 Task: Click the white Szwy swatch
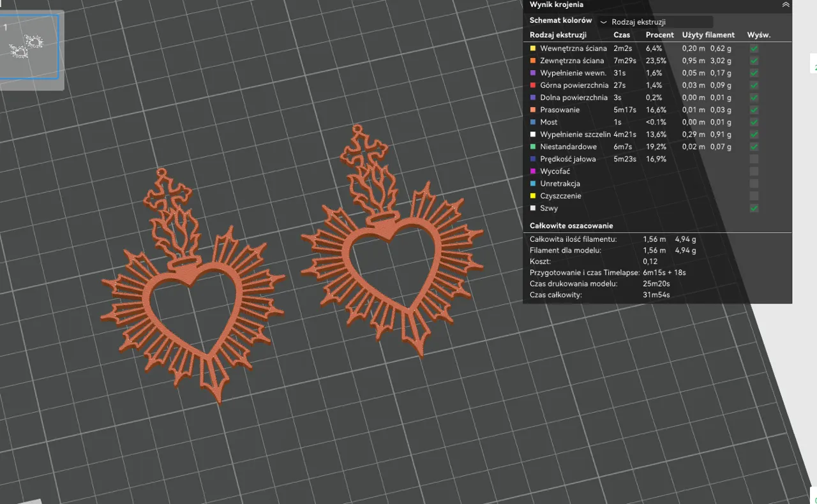[533, 208]
